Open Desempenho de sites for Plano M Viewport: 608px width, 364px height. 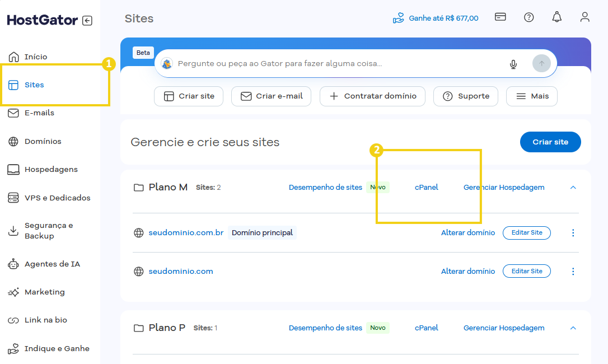pos(325,188)
